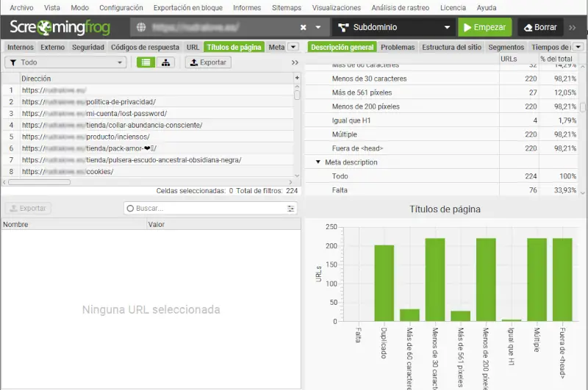
Task: Switch to the Externo tab
Action: (x=52, y=47)
